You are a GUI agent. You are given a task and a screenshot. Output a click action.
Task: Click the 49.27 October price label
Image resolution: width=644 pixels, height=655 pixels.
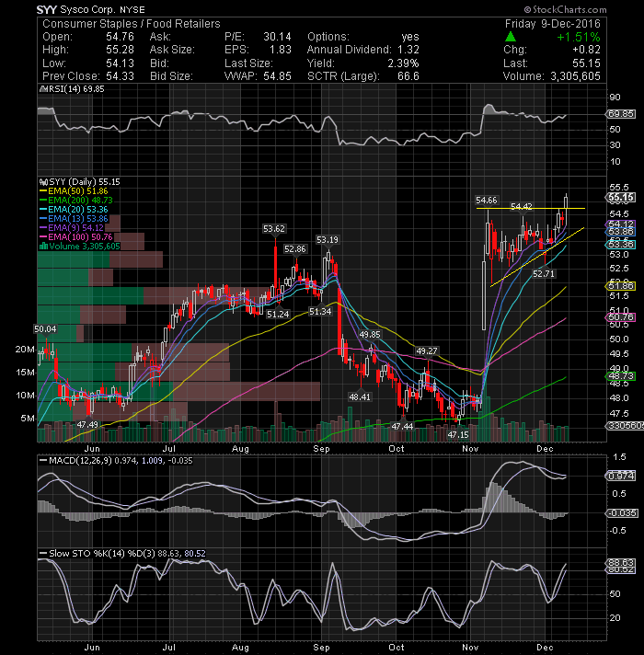pos(427,350)
